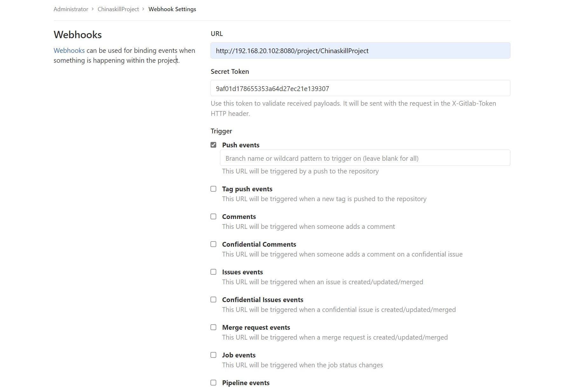This screenshot has width=588, height=388.
Task: Check the Comments trigger checkbox
Action: tap(213, 216)
